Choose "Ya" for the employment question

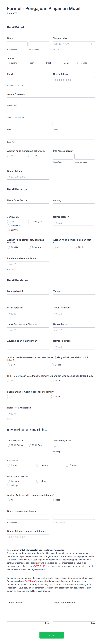click(x=8, y=156)
